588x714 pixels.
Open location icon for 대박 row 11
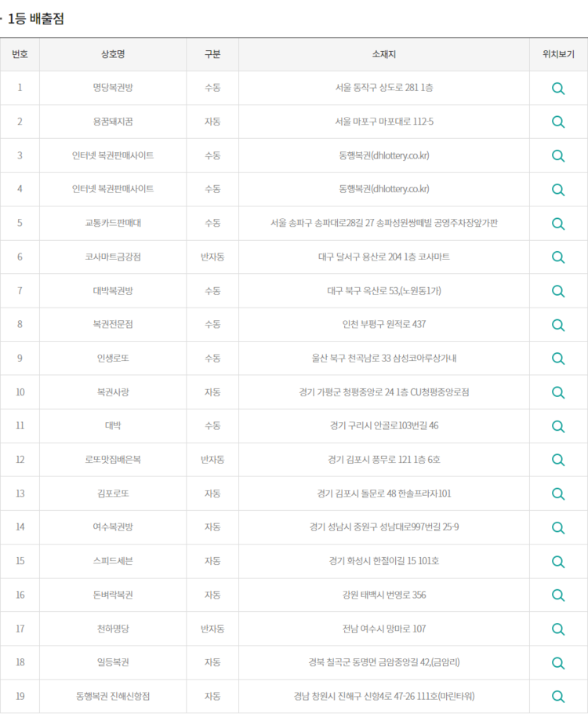558,425
